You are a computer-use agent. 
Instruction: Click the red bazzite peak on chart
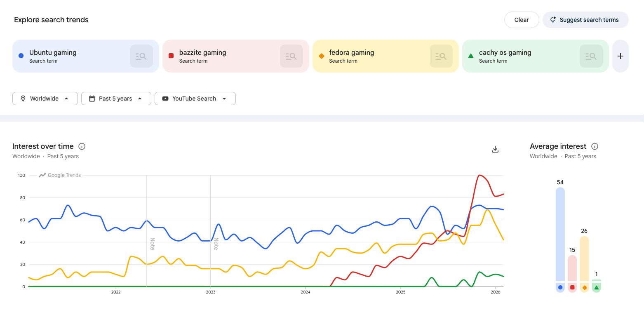coord(479,175)
